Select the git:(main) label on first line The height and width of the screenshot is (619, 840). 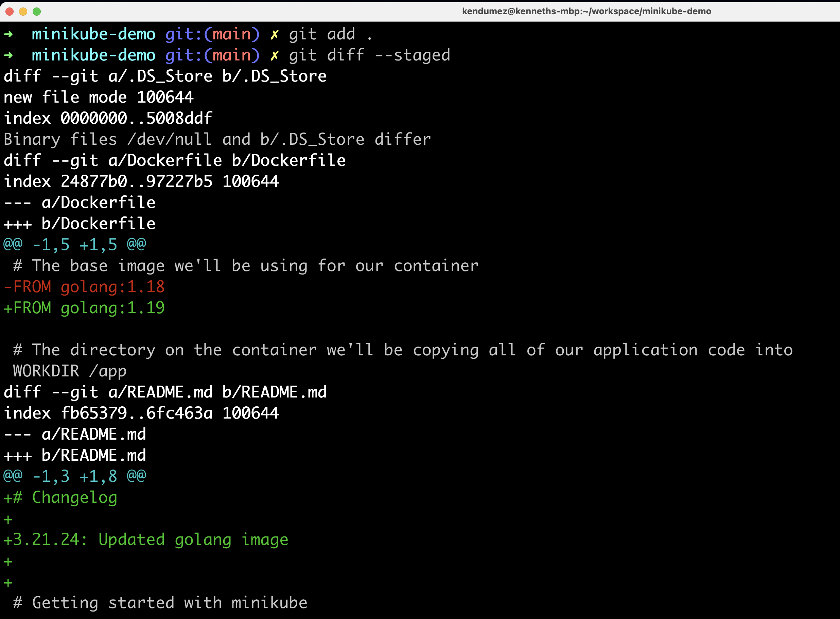[213, 34]
